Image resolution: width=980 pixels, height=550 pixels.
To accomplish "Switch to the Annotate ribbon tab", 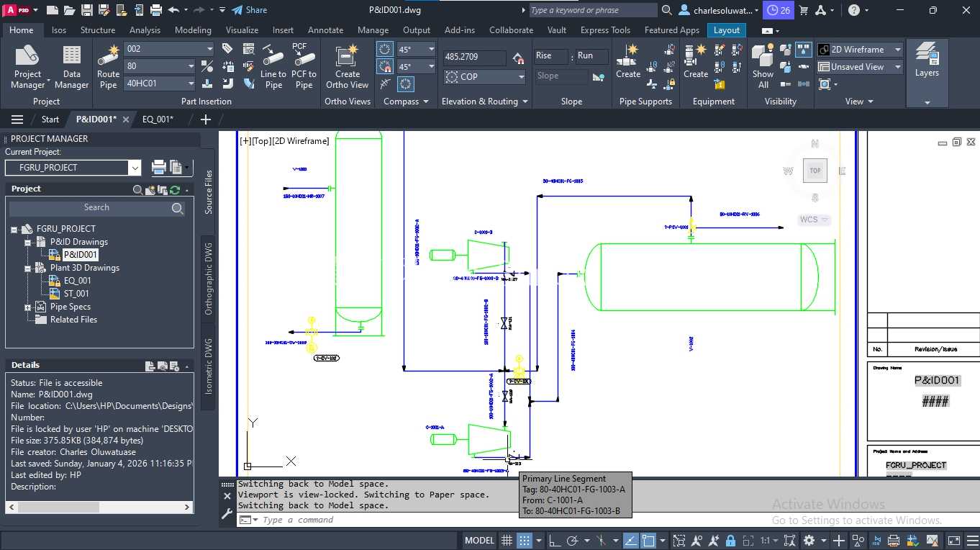I will point(325,30).
